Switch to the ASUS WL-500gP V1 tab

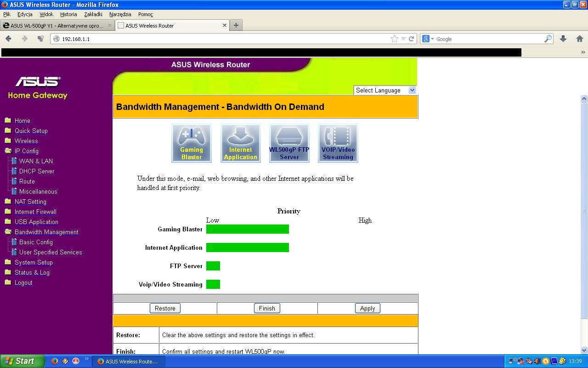57,25
